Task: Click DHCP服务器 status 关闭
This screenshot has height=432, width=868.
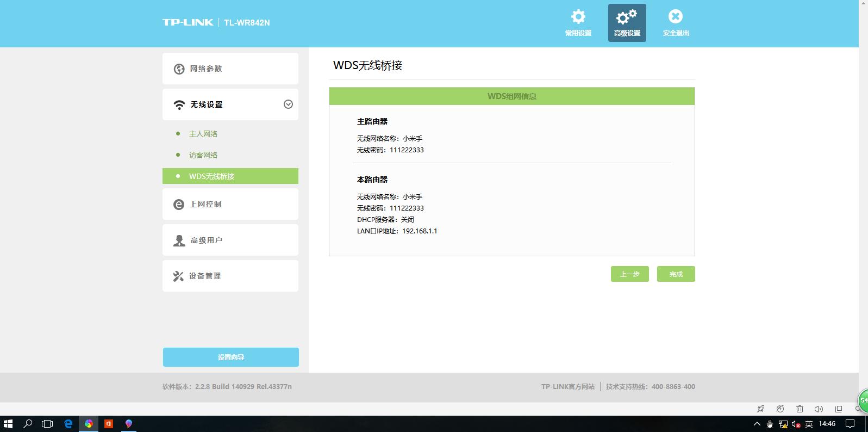Action: [x=408, y=220]
